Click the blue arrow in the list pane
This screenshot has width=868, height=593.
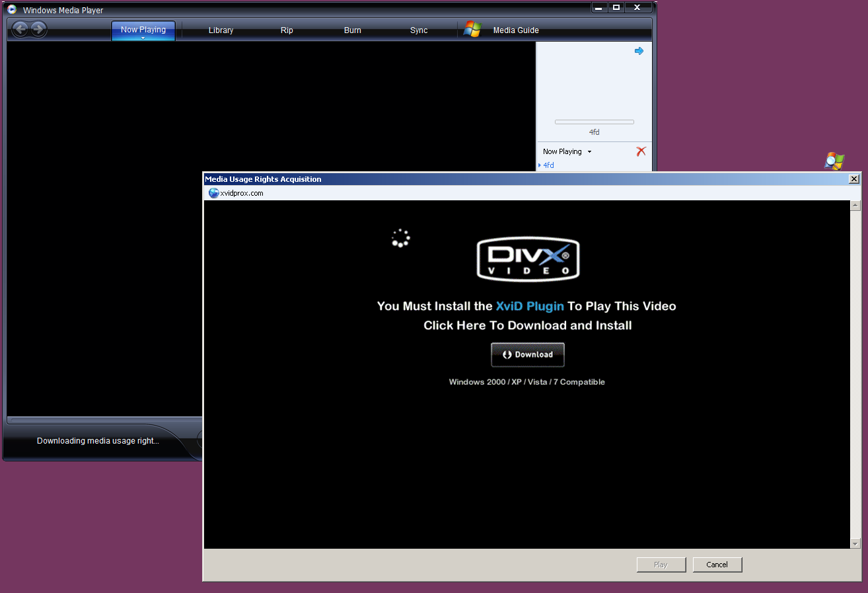[639, 51]
